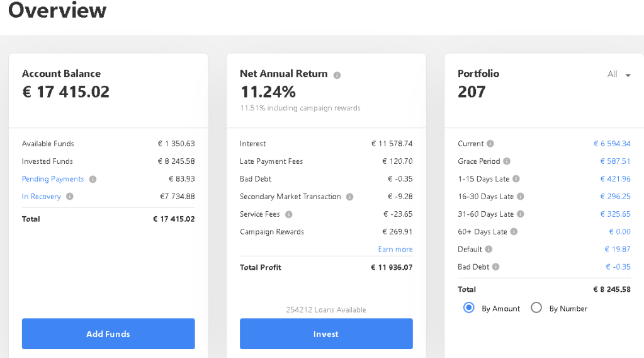Image resolution: width=644 pixels, height=358 pixels.
Task: Click info icon beside Grace Period
Action: tap(507, 161)
